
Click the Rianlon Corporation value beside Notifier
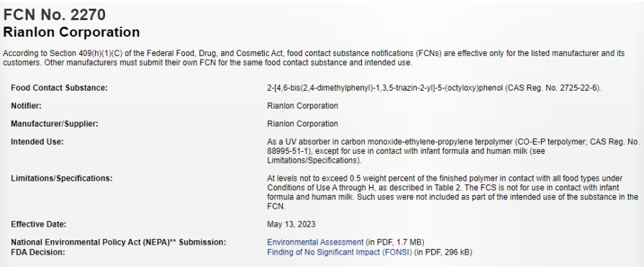click(302, 106)
